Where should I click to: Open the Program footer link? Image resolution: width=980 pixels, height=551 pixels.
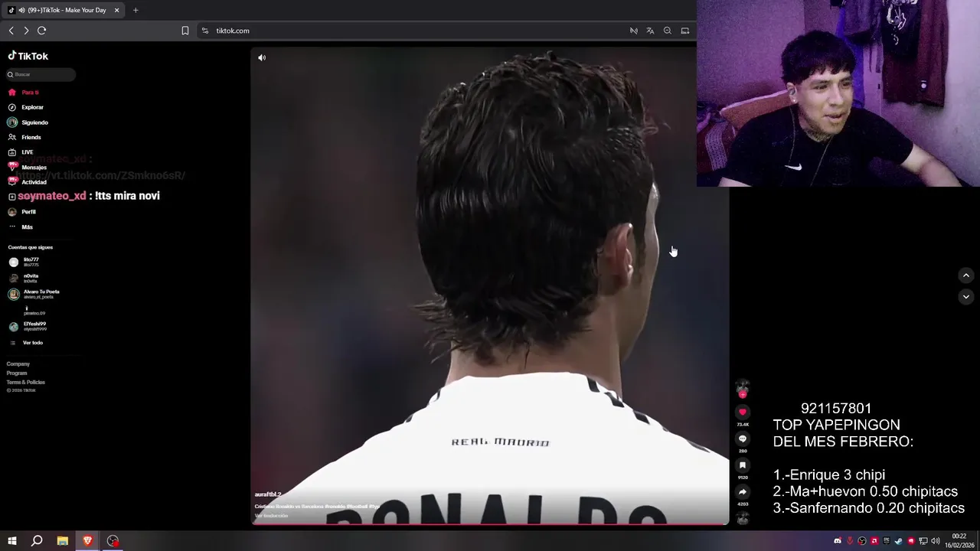pyautogui.click(x=17, y=373)
